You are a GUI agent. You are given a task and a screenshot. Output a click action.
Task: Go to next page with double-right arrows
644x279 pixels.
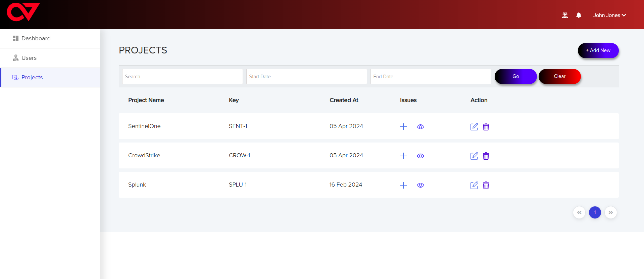[x=611, y=212]
